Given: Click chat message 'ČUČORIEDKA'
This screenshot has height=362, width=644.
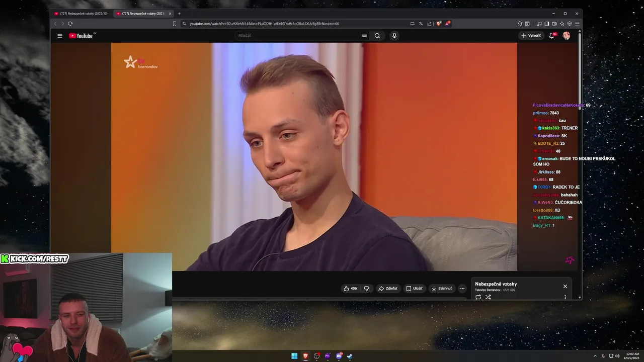Looking at the screenshot, I should tap(569, 203).
